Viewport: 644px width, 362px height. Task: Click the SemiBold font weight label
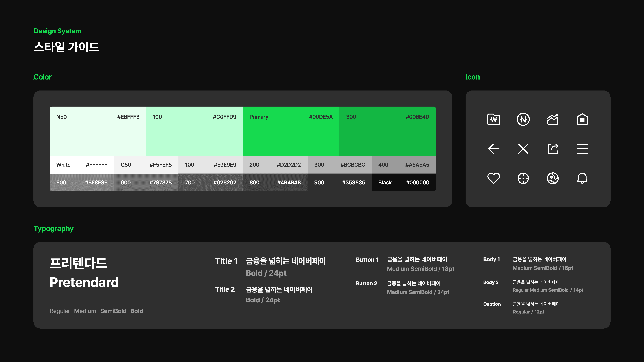pyautogui.click(x=113, y=311)
